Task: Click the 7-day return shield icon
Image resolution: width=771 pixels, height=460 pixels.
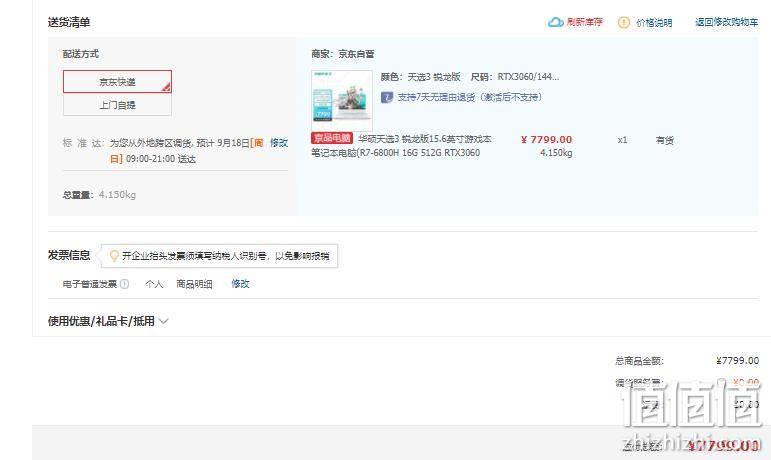Action: 386,97
